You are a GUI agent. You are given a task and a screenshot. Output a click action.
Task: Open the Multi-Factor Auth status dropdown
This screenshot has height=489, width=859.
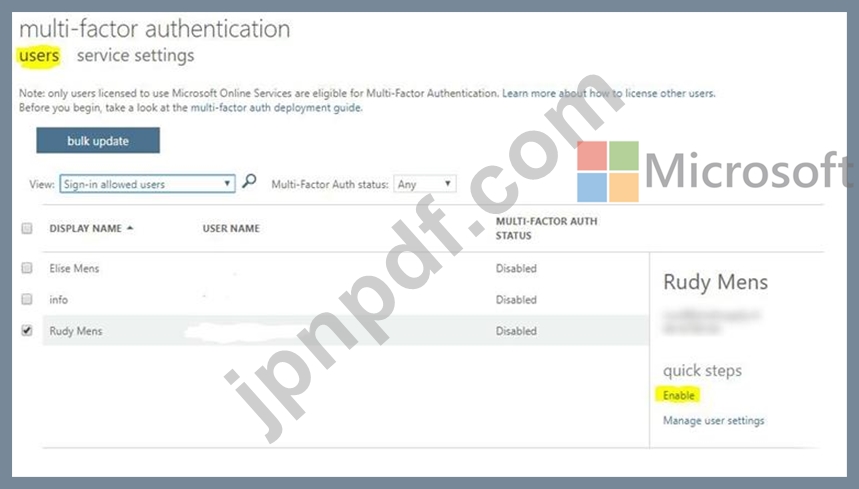(425, 184)
